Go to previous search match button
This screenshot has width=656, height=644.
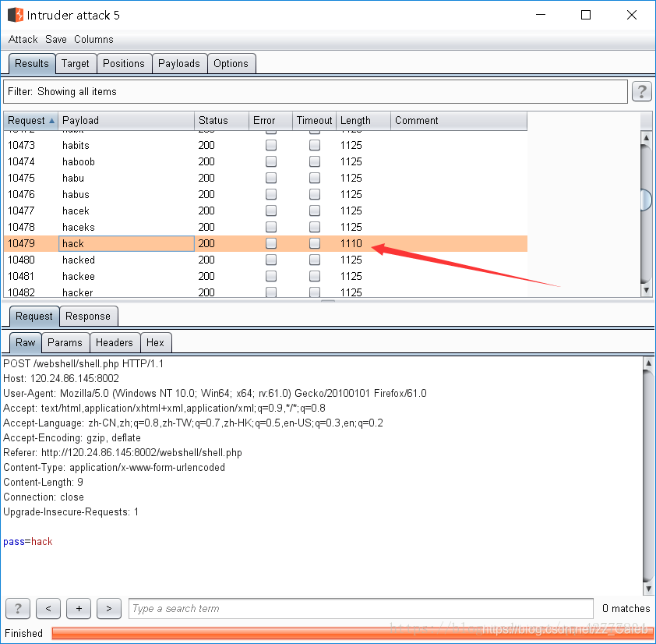coord(48,608)
